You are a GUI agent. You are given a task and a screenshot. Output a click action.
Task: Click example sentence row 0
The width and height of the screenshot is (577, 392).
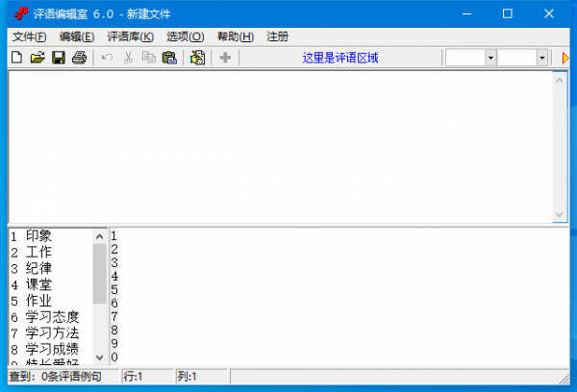pyautogui.click(x=339, y=356)
